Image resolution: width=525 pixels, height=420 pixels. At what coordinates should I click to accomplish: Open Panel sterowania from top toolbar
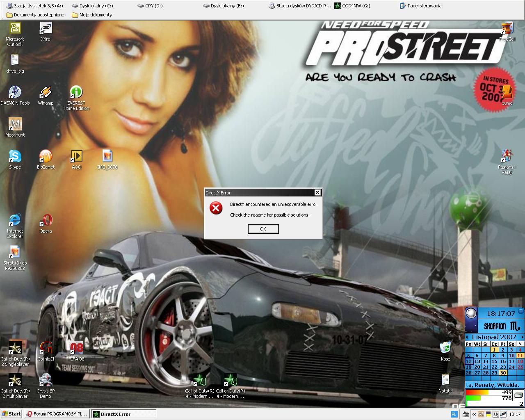[421, 6]
